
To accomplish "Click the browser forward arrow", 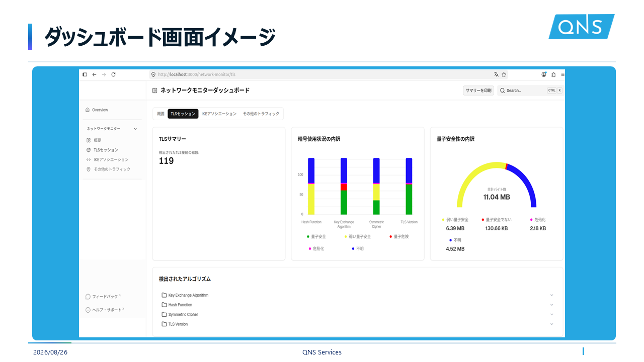I will [104, 74].
